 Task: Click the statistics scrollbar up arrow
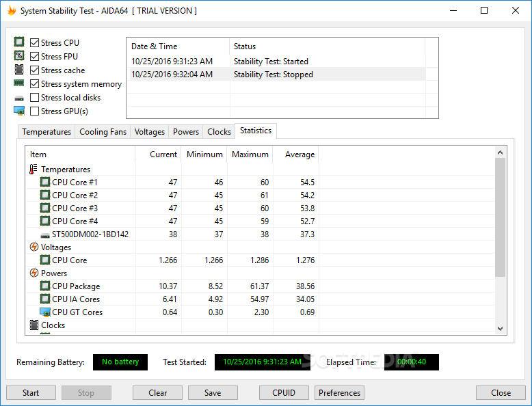coord(500,152)
